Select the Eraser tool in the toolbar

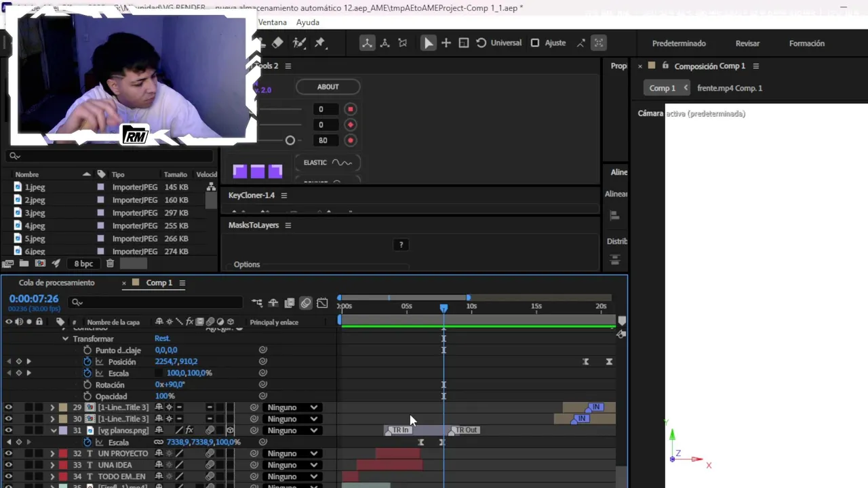(277, 43)
